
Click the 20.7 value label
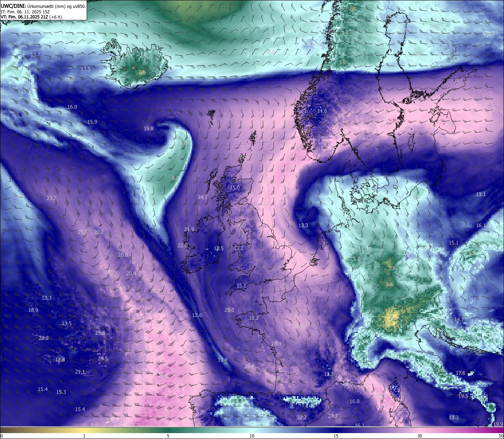tap(99, 232)
